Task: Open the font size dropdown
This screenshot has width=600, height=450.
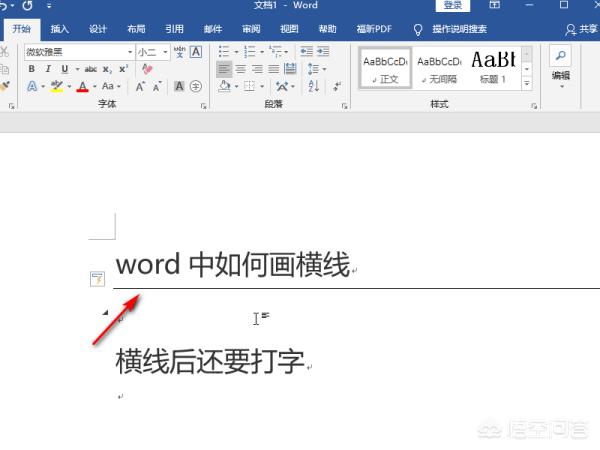Action: click(165, 52)
